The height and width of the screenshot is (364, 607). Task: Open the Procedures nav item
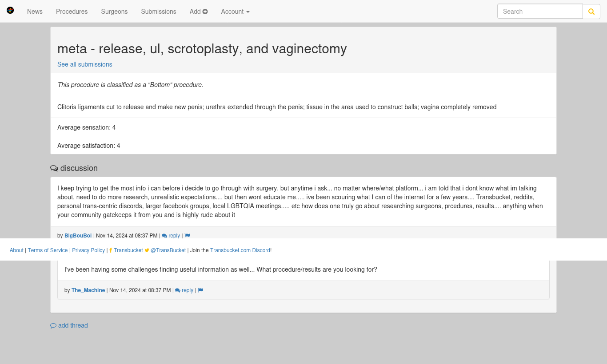click(x=72, y=12)
